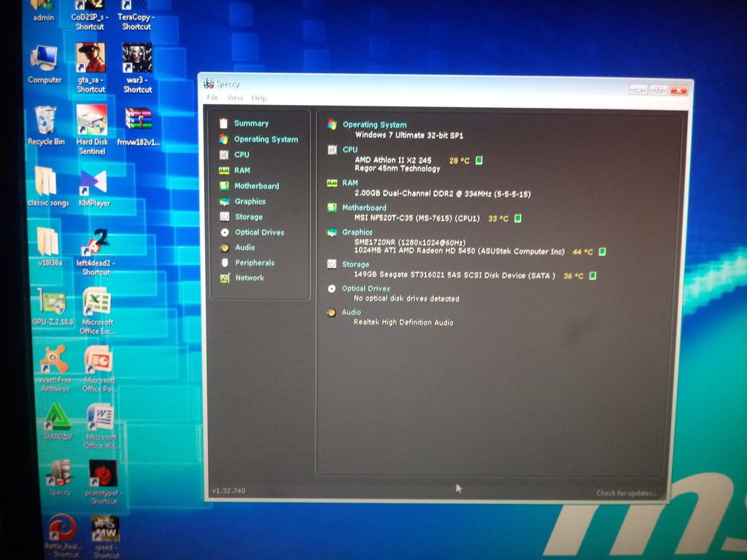Click 'AMD Athlon II X2 245' text

coord(393,160)
